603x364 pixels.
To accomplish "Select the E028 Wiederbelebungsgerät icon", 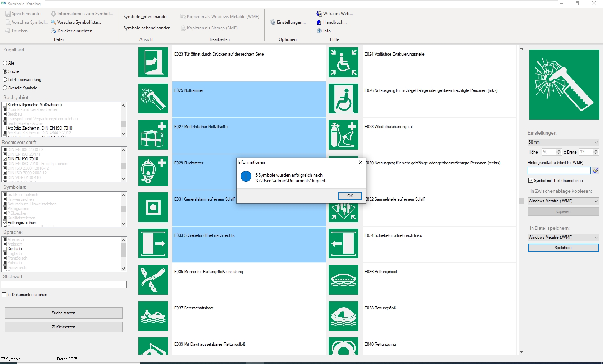I will (x=343, y=135).
